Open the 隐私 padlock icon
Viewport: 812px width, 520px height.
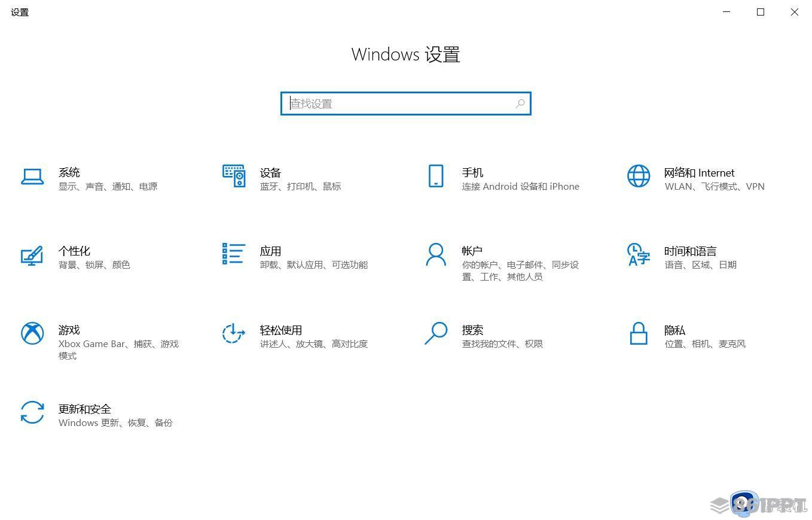pos(639,333)
